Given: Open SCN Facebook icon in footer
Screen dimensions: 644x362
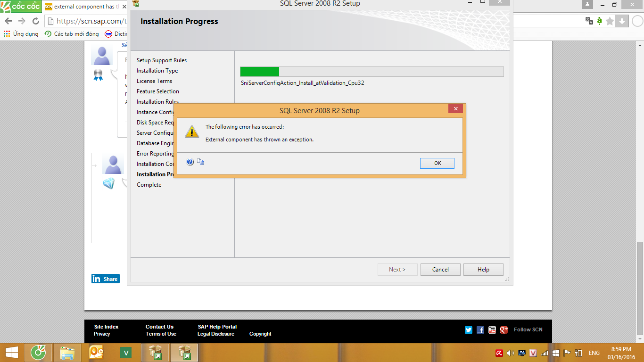Looking at the screenshot, I should coord(480,330).
